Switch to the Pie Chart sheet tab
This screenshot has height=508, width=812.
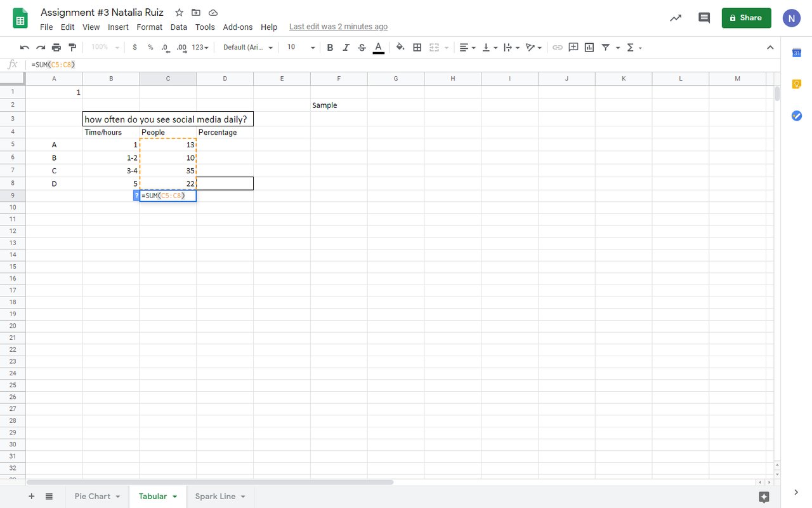(x=98, y=497)
